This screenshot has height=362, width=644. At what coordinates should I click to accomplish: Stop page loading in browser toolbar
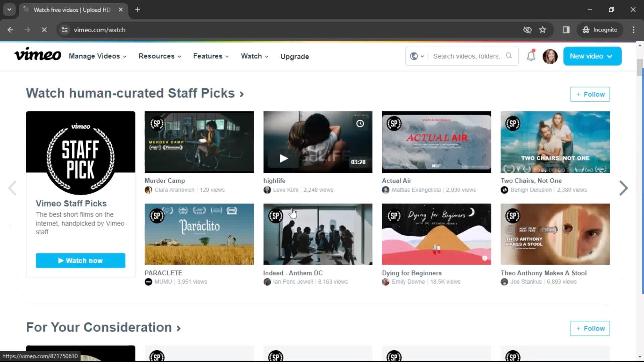44,30
